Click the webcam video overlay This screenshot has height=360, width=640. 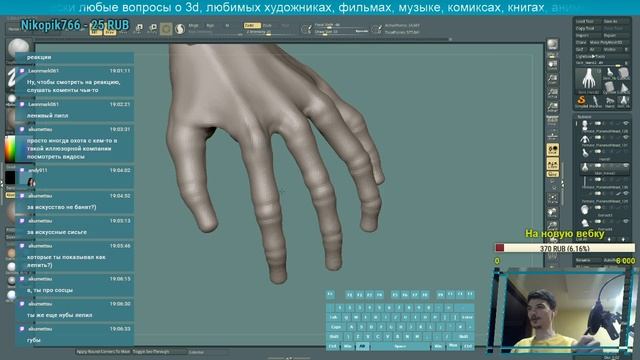[564, 311]
